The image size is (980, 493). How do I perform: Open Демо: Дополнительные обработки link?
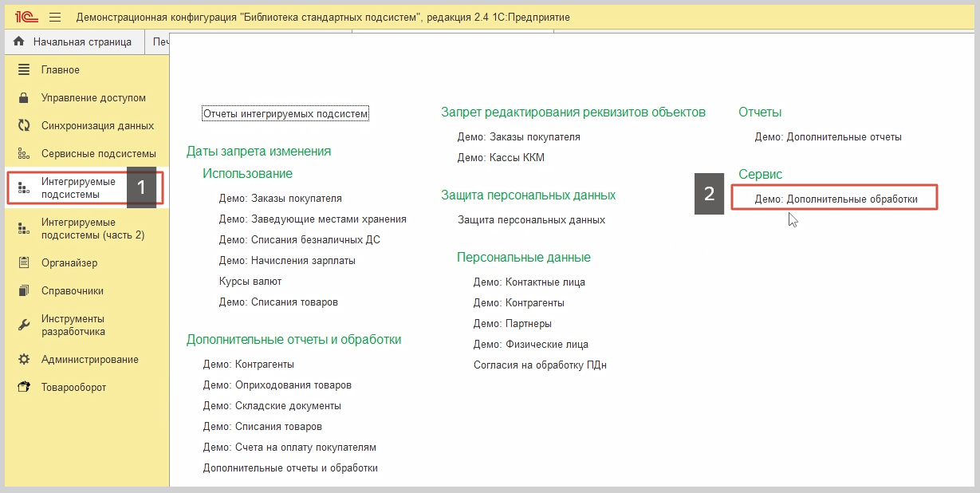pyautogui.click(x=836, y=199)
